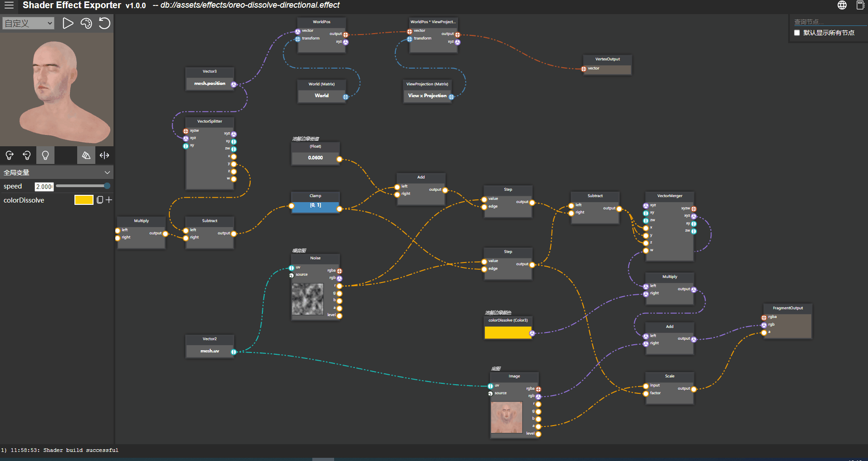Open the 自定义 preset dropdown

(28, 23)
